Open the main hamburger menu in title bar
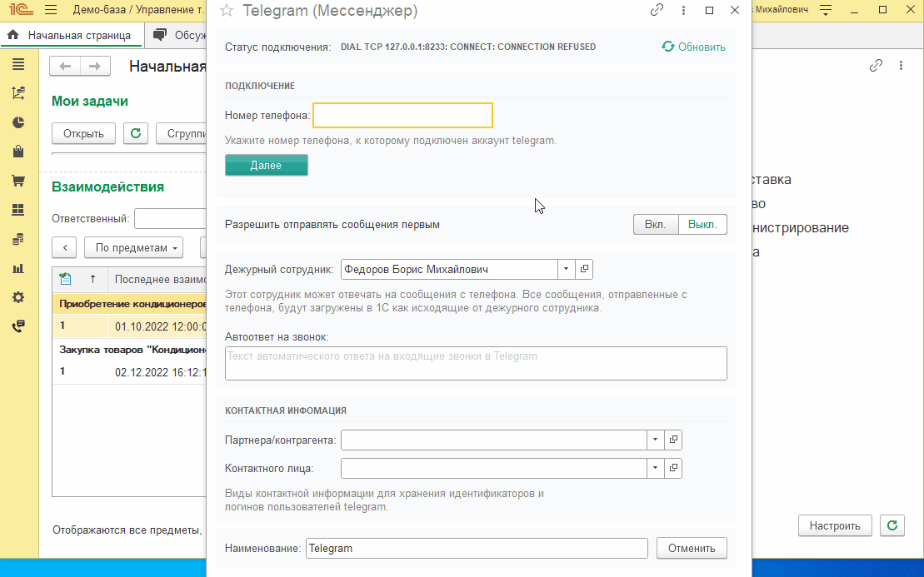Screen dimensions: 924x577 coord(51,11)
